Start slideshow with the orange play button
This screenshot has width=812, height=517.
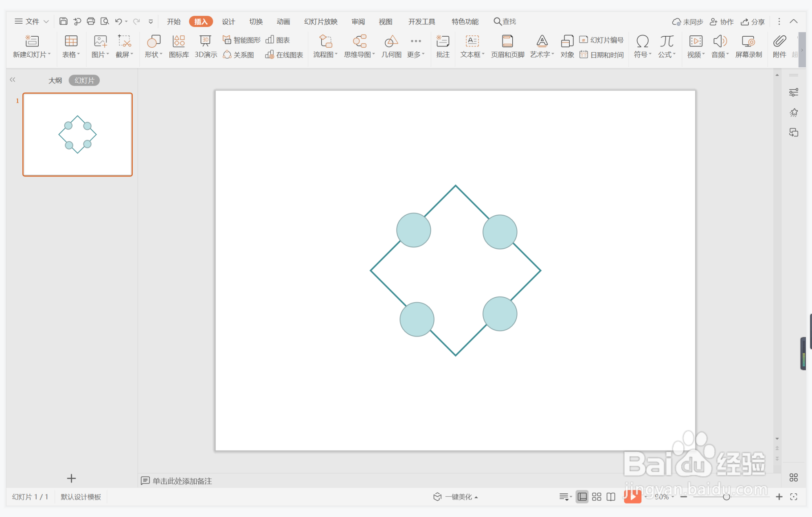pyautogui.click(x=632, y=496)
